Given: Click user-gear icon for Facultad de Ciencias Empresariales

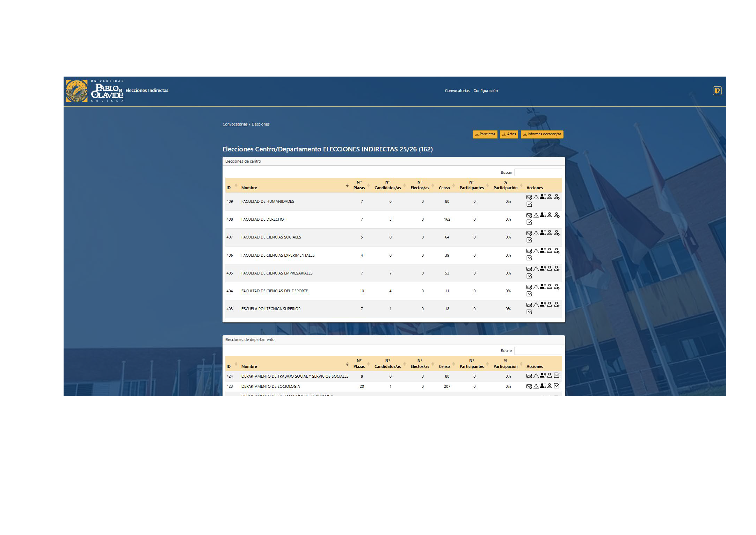Looking at the screenshot, I should (557, 269).
